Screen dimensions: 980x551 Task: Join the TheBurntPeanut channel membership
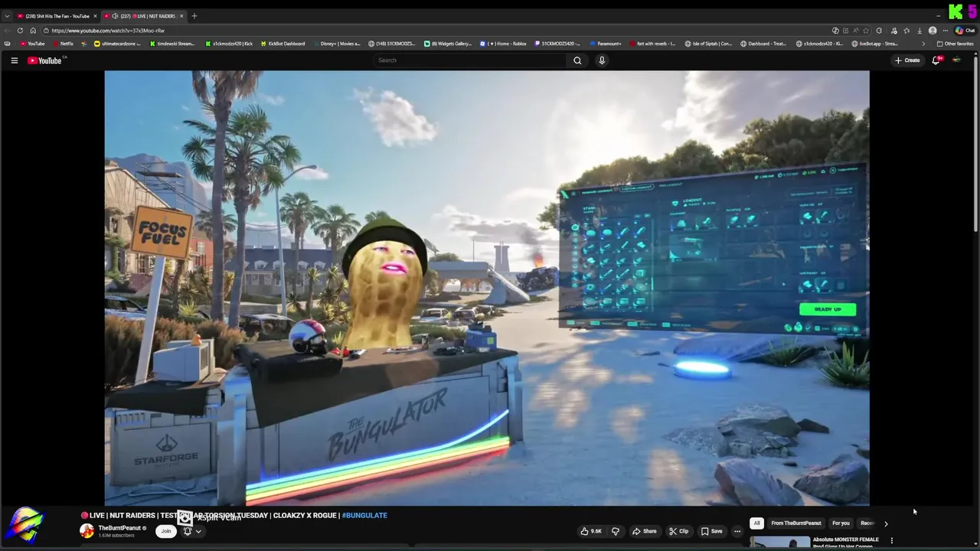point(165,531)
